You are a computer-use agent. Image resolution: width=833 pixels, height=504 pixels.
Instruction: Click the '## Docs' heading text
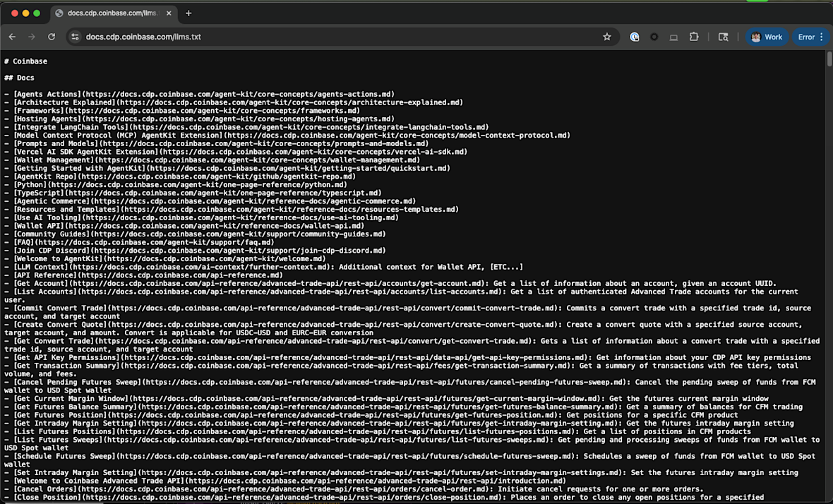(19, 78)
